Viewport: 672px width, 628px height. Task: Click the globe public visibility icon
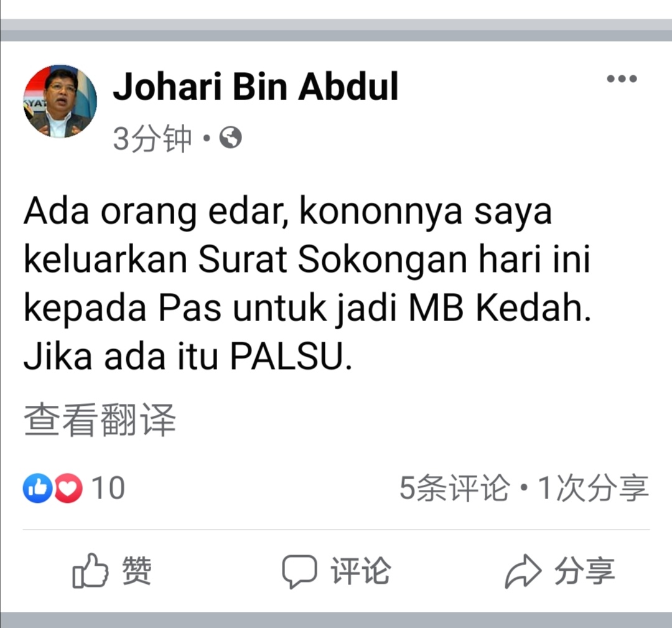[x=231, y=138]
